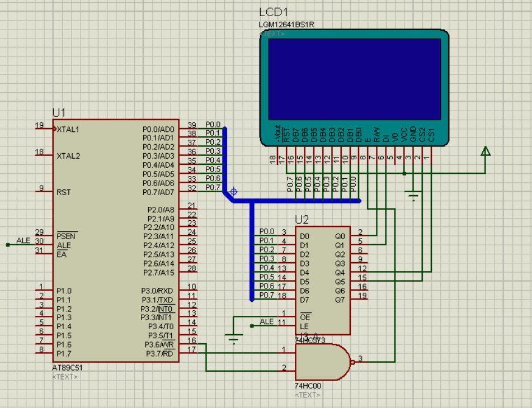Select the 74HC00 part label
Screen dimensions: 532x408
(308, 386)
